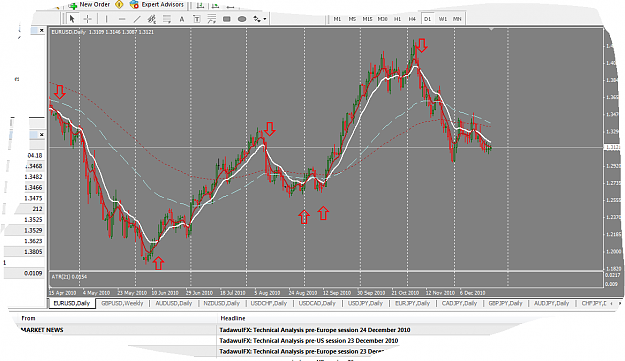The image size is (625, 361).
Task: Switch chart to bar chart style
Action: [x=200, y=5]
